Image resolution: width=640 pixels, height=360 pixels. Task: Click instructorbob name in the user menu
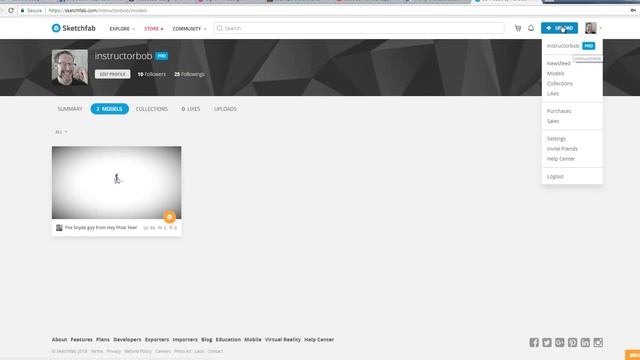(x=563, y=46)
